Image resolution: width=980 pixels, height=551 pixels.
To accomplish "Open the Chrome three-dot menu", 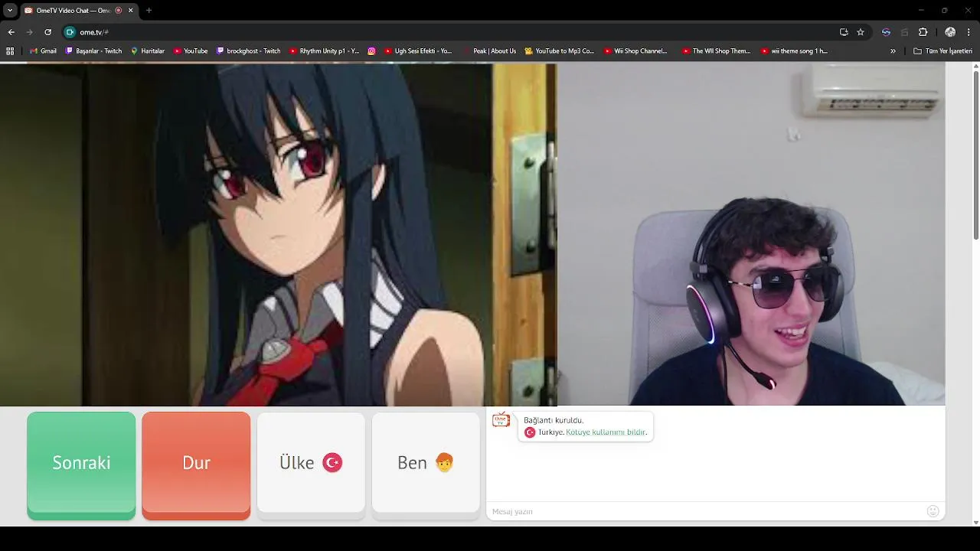I will click(969, 32).
